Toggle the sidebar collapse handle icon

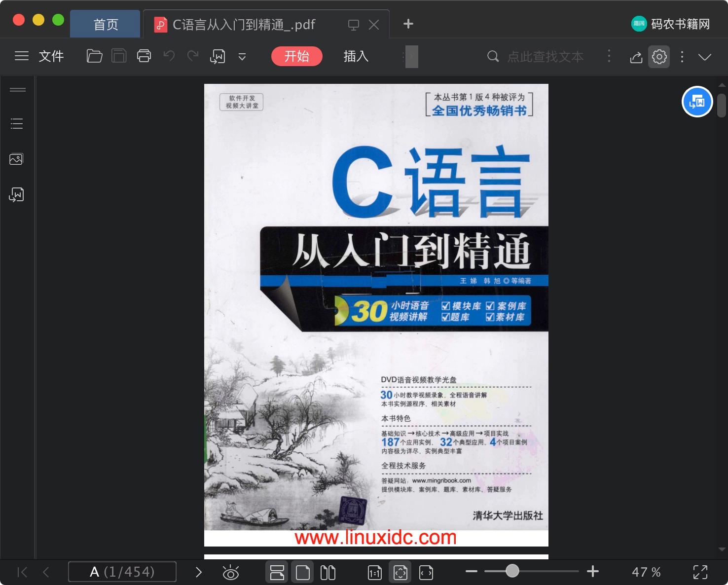click(x=18, y=90)
